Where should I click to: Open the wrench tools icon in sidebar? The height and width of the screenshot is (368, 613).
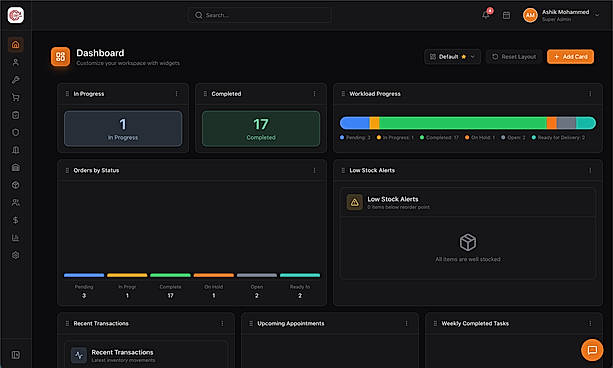tap(16, 80)
